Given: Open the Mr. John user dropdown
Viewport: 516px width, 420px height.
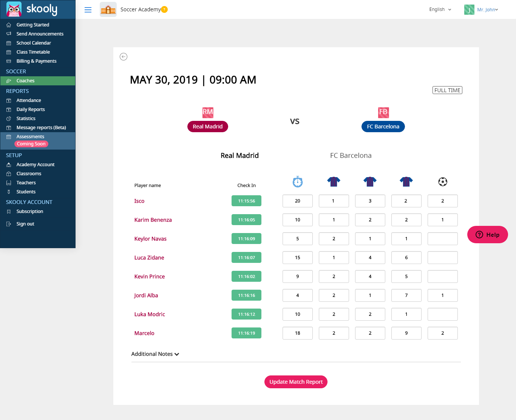Looking at the screenshot, I should tap(488, 10).
